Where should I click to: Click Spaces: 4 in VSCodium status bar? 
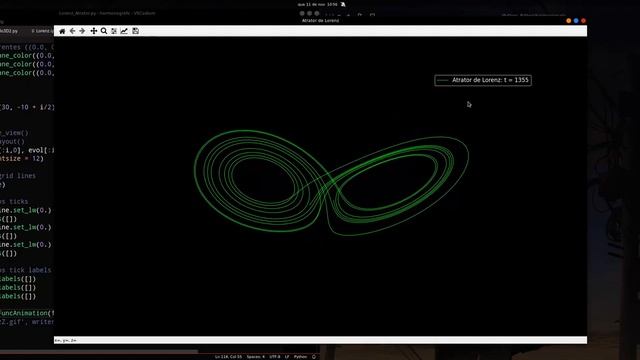point(256,357)
